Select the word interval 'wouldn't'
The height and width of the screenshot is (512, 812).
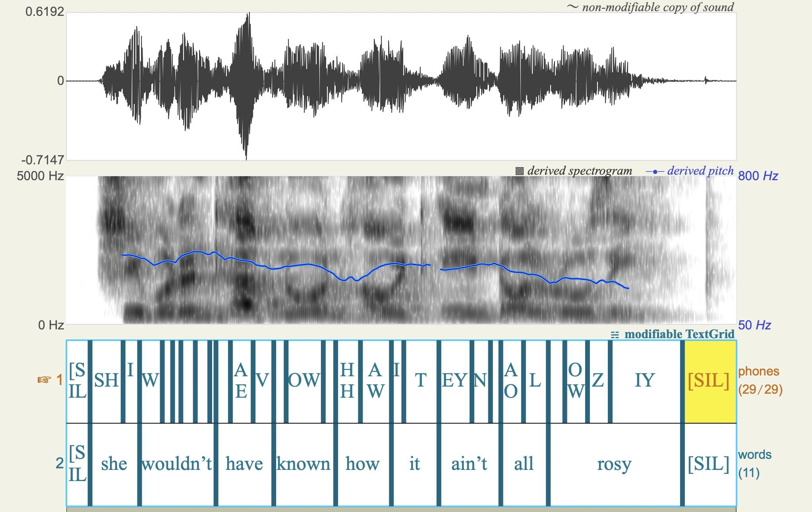pos(178,464)
